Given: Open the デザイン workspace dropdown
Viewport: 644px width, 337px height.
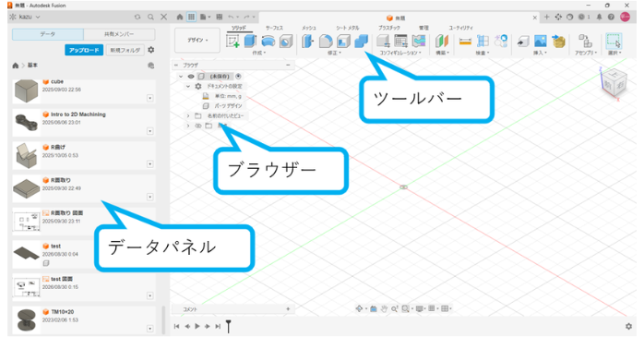Looking at the screenshot, I should point(197,41).
